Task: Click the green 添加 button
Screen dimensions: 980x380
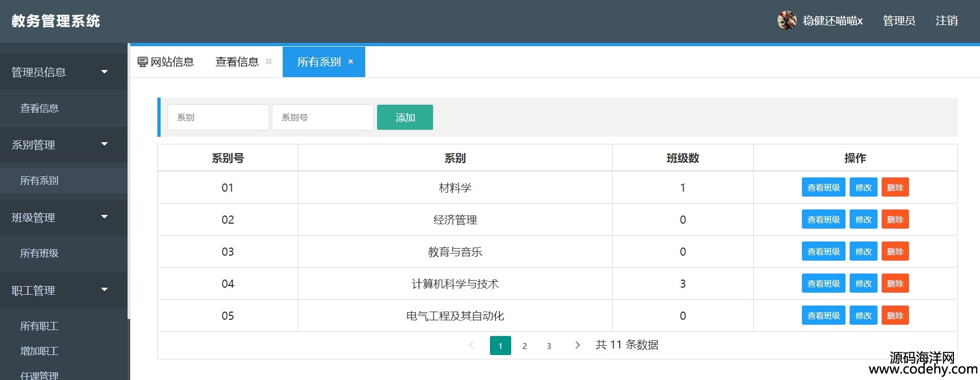Action: point(405,117)
